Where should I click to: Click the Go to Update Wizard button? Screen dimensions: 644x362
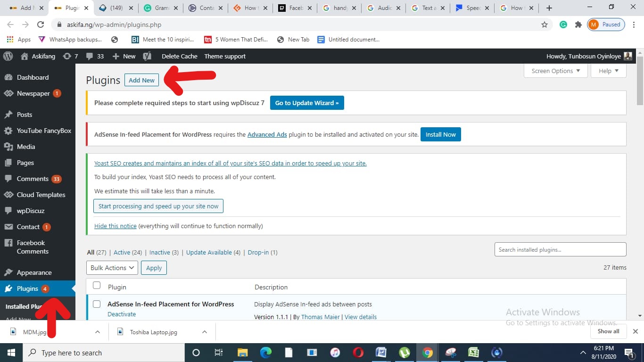pos(307,103)
